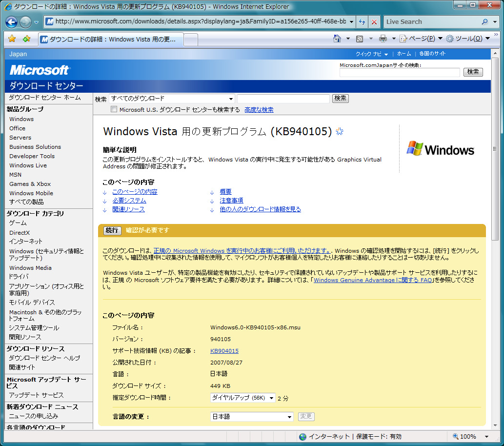The image size is (504, 446).
Task: Open ダウンロード センター ホーム in sidebar
Action: pyautogui.click(x=45, y=98)
